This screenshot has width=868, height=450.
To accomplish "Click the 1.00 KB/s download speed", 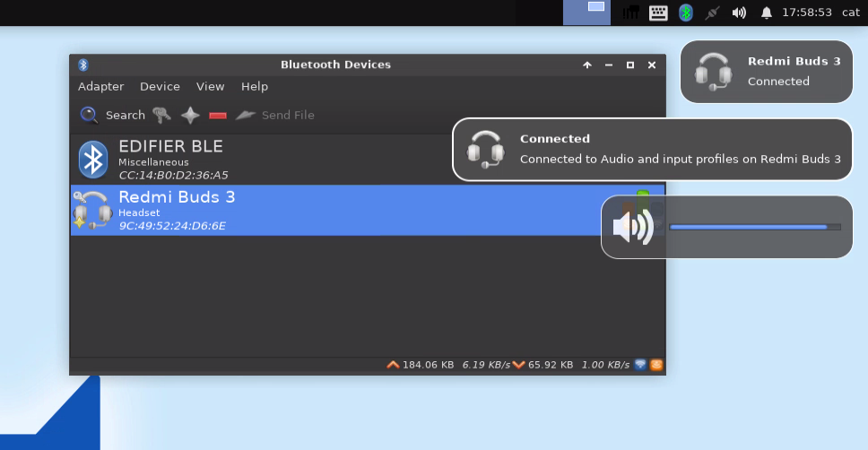I will pos(605,365).
